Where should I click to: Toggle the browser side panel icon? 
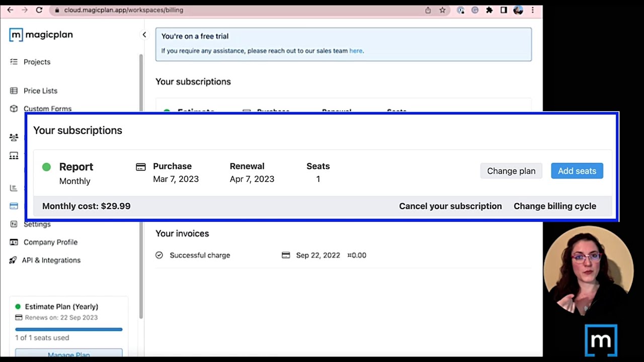click(504, 10)
